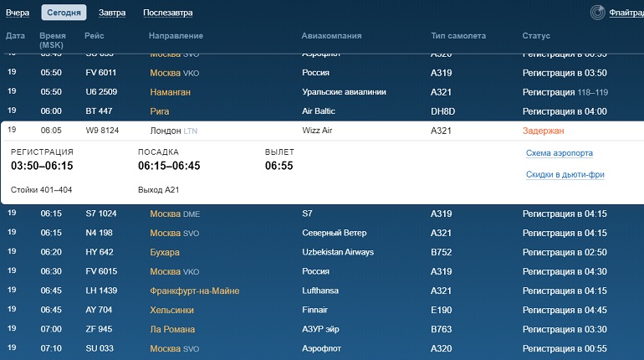Open the Схема аэропорта link

tap(560, 153)
